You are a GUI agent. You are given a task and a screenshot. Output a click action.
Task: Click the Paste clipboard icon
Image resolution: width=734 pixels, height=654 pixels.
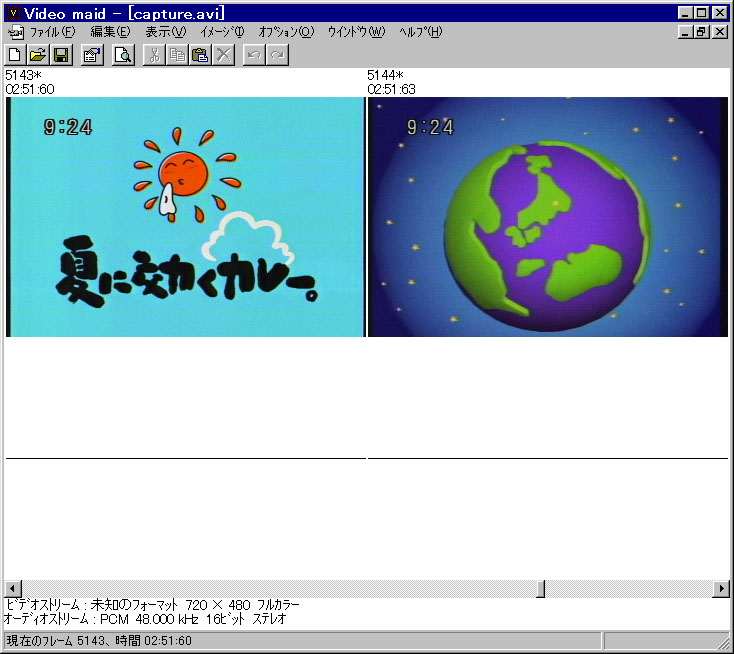(200, 54)
